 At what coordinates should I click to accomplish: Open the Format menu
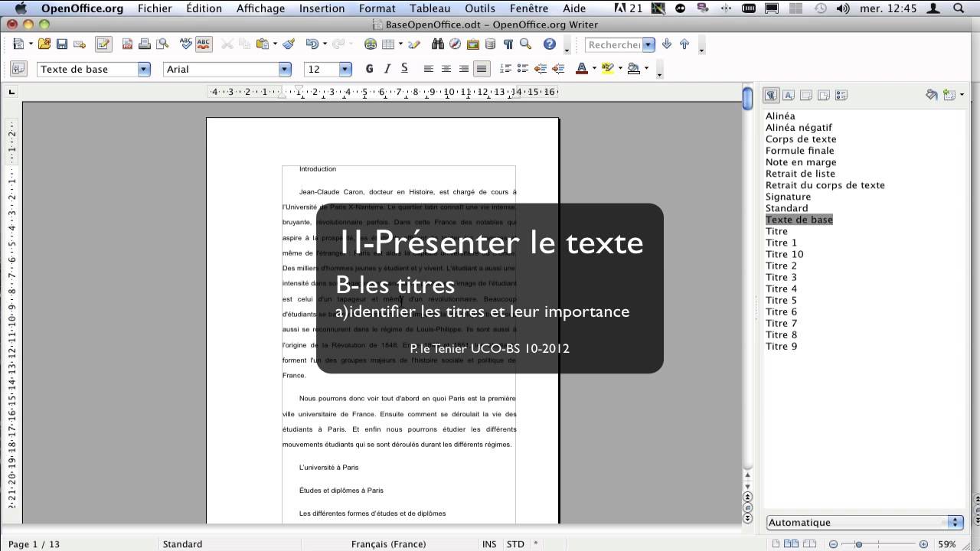[x=377, y=8]
